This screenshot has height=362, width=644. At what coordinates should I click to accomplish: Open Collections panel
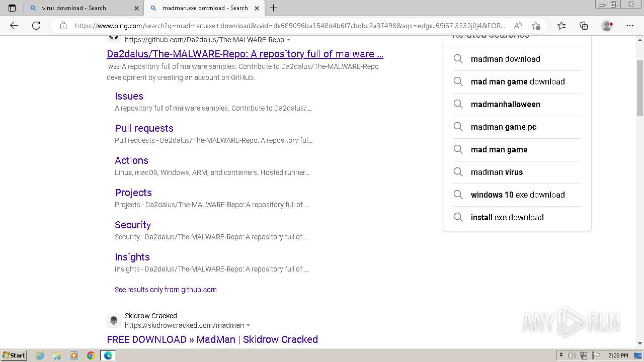(584, 26)
